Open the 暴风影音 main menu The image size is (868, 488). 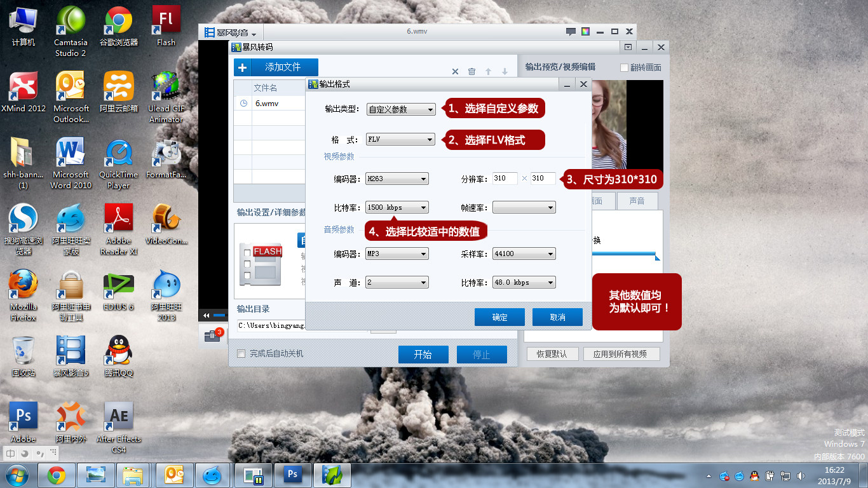(x=231, y=32)
